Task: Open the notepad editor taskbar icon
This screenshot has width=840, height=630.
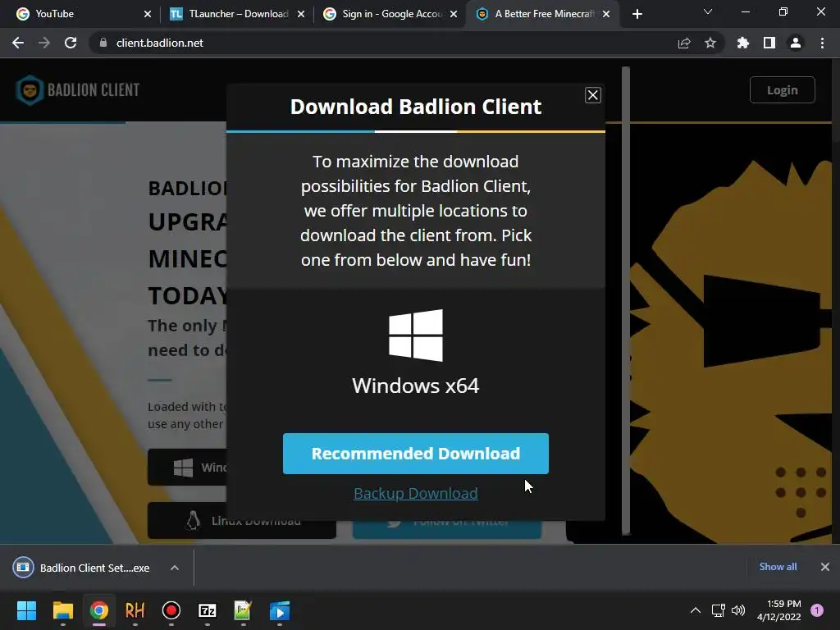Action: 243,610
